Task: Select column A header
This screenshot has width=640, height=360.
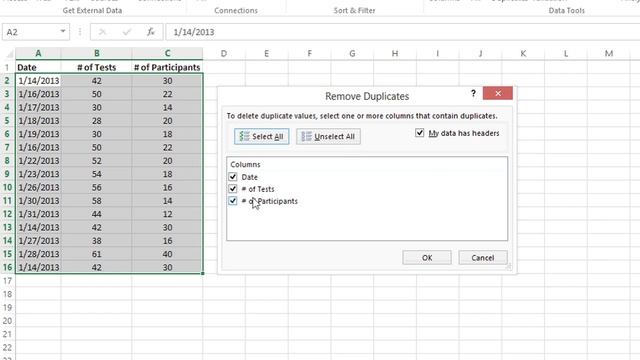Action: click(38, 53)
